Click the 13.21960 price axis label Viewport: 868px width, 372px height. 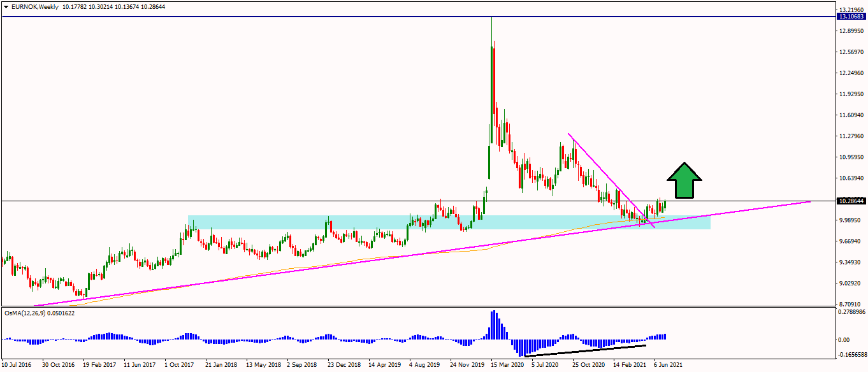852,10
